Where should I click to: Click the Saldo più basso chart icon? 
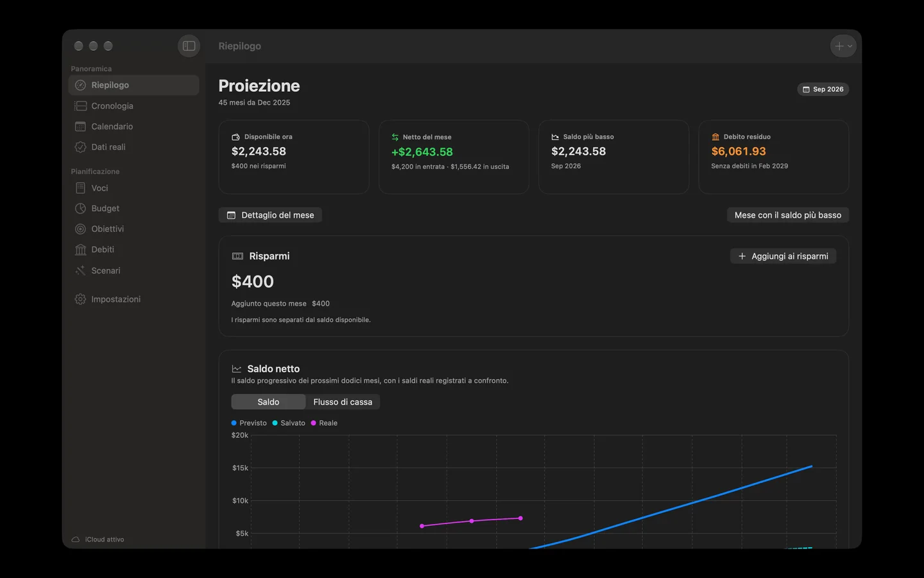[x=555, y=137]
